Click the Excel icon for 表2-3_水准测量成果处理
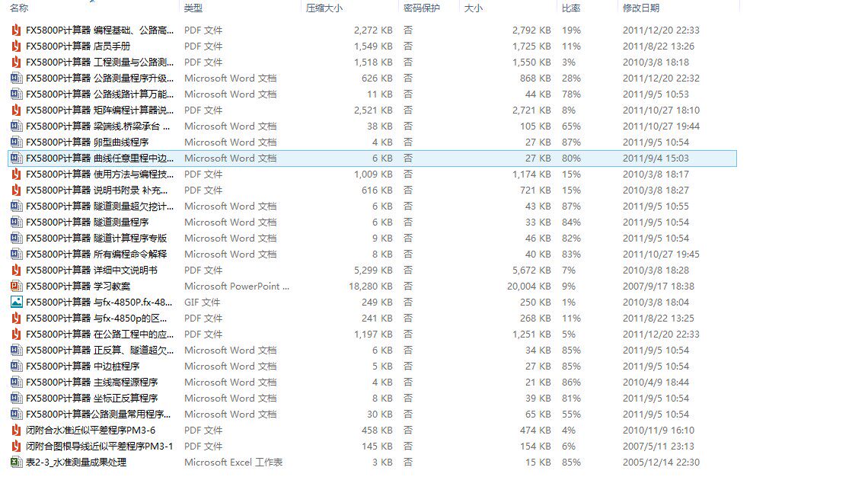 click(17, 462)
